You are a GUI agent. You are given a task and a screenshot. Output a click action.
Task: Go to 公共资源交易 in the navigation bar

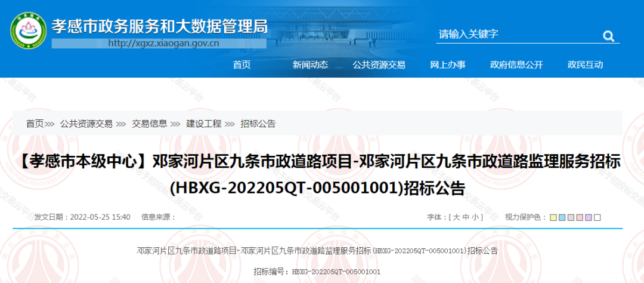click(379, 65)
